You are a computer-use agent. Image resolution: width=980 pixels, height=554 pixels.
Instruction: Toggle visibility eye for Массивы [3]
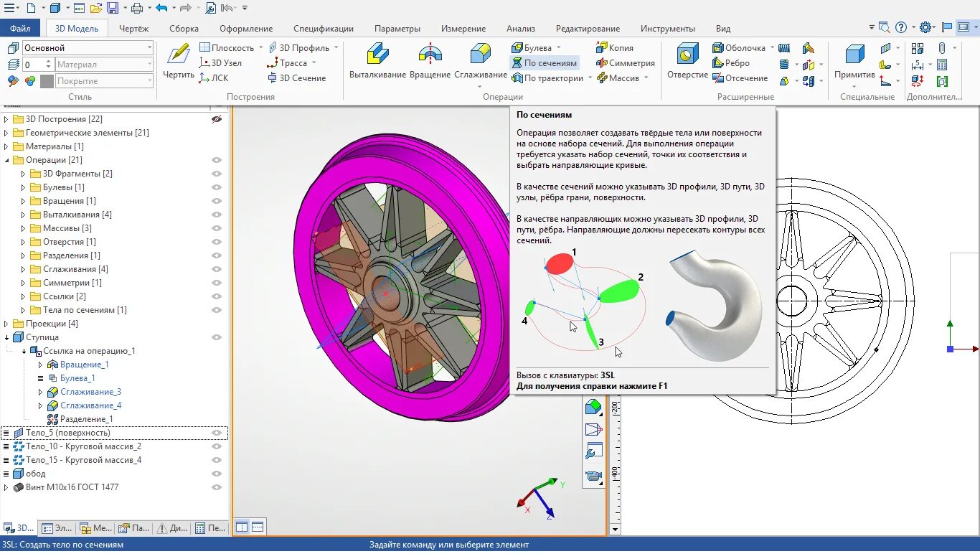(x=217, y=228)
